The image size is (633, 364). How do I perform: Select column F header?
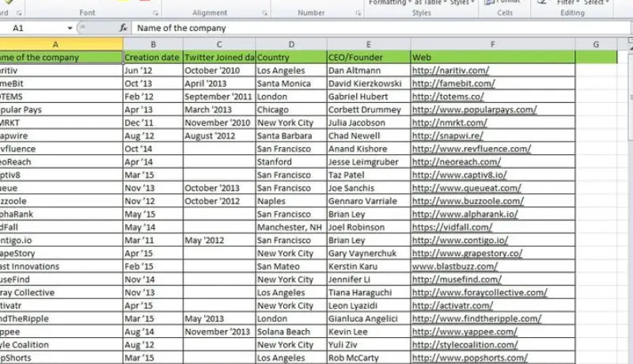[x=492, y=44]
